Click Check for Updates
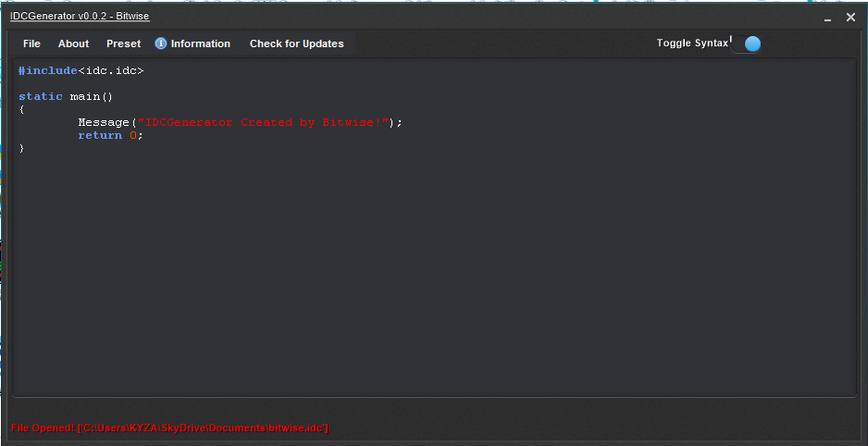Image resolution: width=868 pixels, height=446 pixels. click(297, 43)
